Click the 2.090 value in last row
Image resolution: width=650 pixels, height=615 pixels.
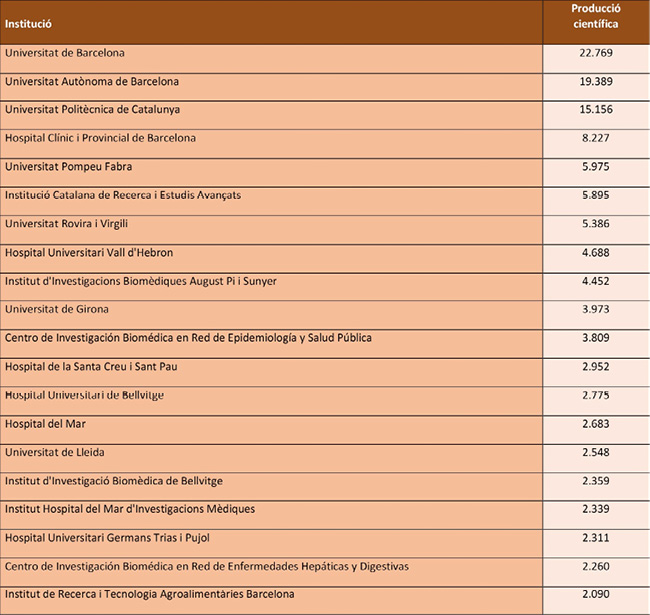tap(595, 596)
